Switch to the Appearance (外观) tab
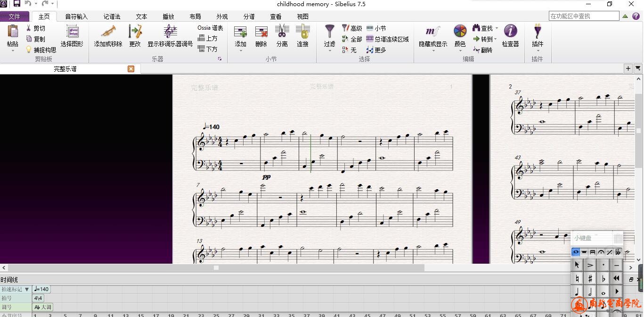This screenshot has width=644, height=317. (222, 17)
